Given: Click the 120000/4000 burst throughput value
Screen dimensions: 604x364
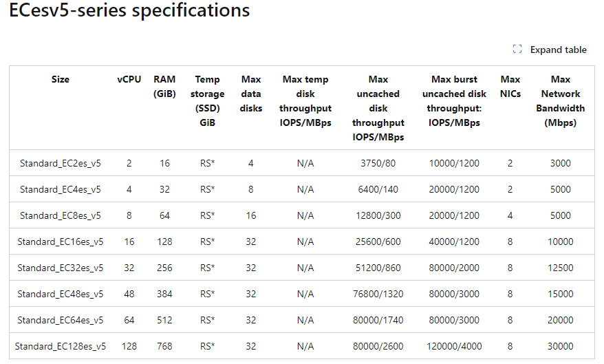Looking at the screenshot, I should click(454, 346).
